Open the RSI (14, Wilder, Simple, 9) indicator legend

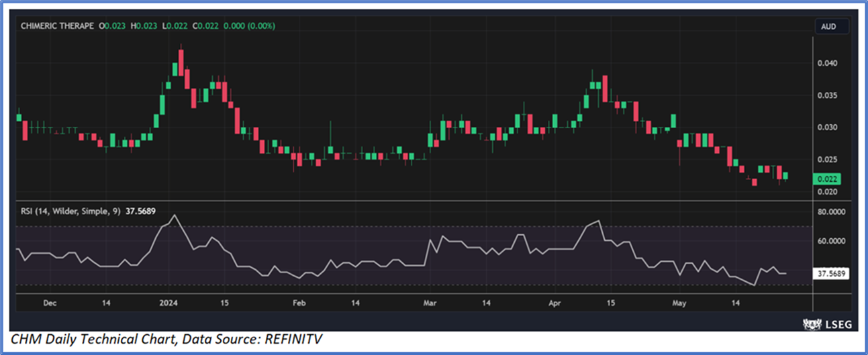(x=68, y=210)
